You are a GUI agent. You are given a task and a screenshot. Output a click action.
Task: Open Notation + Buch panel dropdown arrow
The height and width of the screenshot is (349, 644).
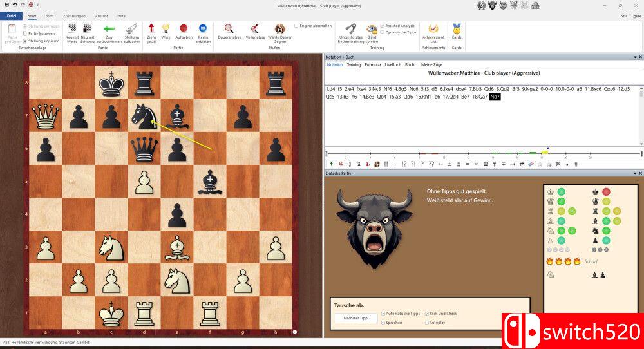tap(632, 57)
